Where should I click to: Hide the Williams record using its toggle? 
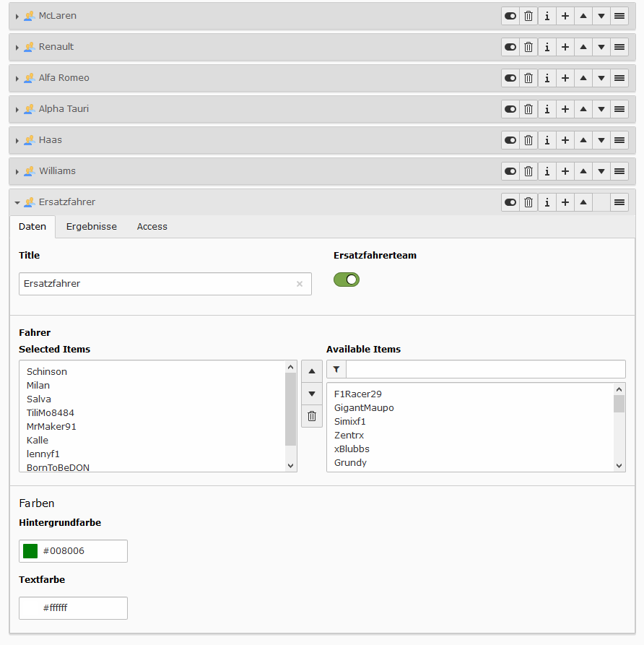coord(510,171)
